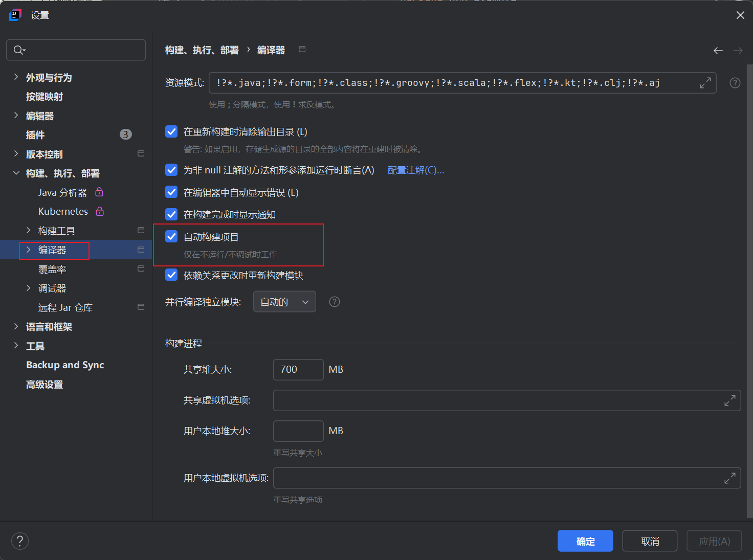Select 覆盖率 settings page
The width and height of the screenshot is (753, 560).
click(x=52, y=270)
